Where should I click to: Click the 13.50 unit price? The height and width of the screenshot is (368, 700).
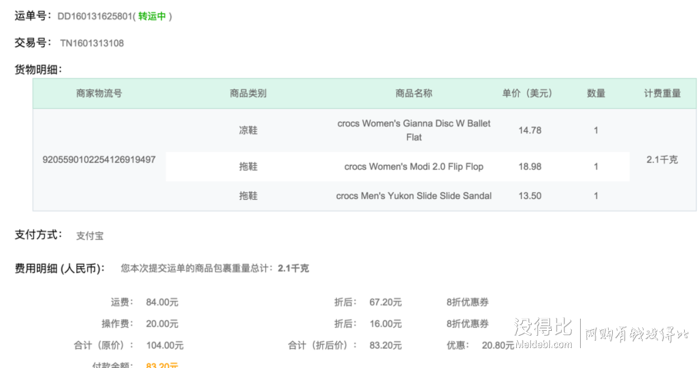[530, 196]
